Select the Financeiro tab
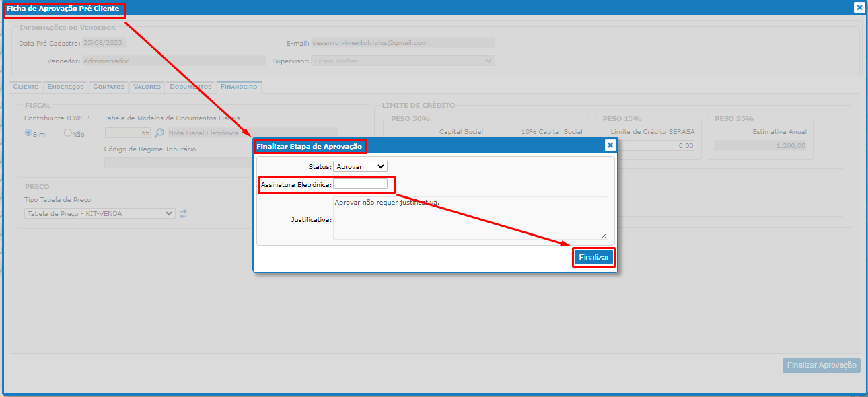Image resolution: width=868 pixels, height=397 pixels. 240,87
